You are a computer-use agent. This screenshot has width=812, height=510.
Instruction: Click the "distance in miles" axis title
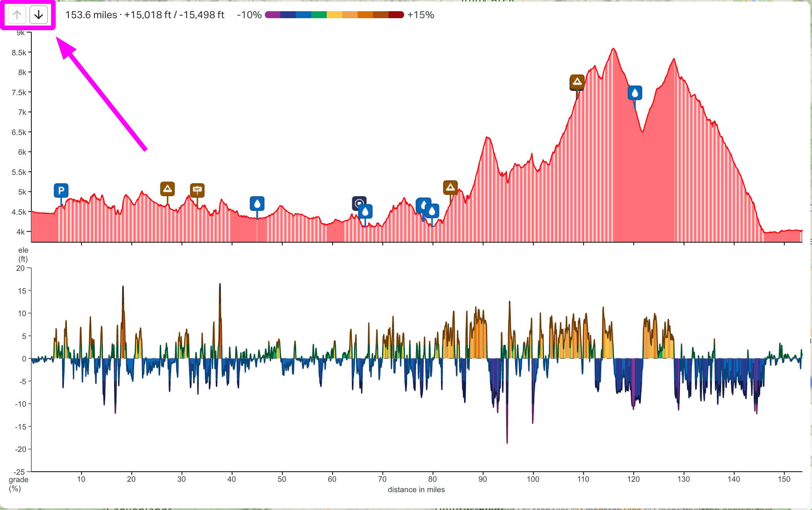click(x=416, y=489)
